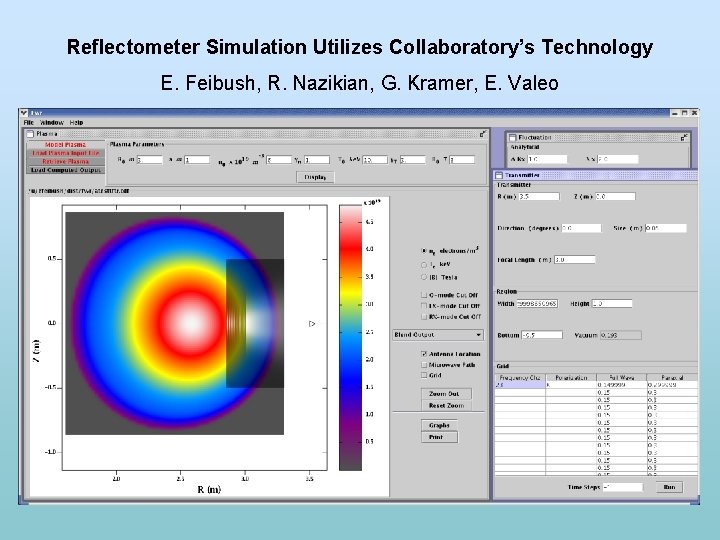
Task: Click the Graphs button
Action: (439, 426)
